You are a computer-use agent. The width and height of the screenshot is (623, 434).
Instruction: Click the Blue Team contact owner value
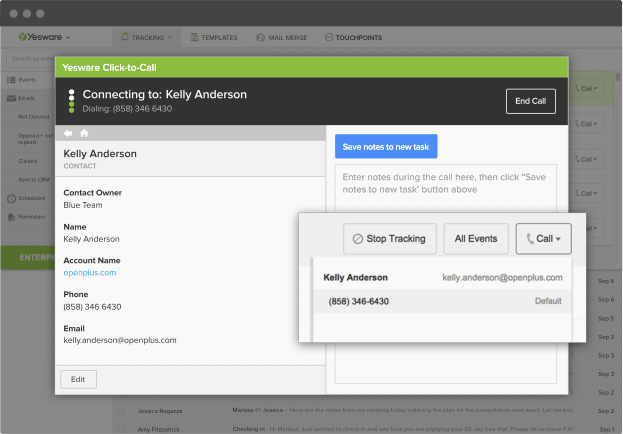pyautogui.click(x=83, y=205)
